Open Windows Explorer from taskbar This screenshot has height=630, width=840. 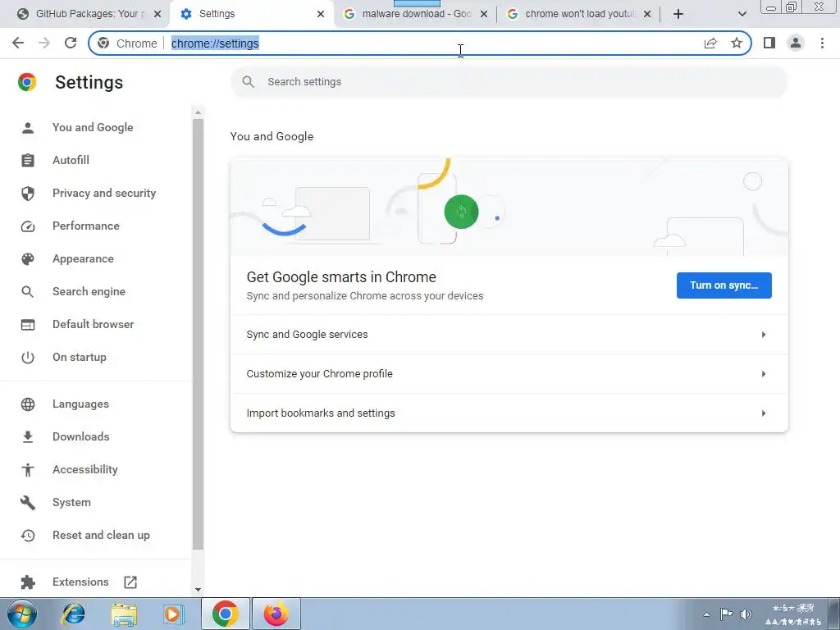pyautogui.click(x=124, y=614)
